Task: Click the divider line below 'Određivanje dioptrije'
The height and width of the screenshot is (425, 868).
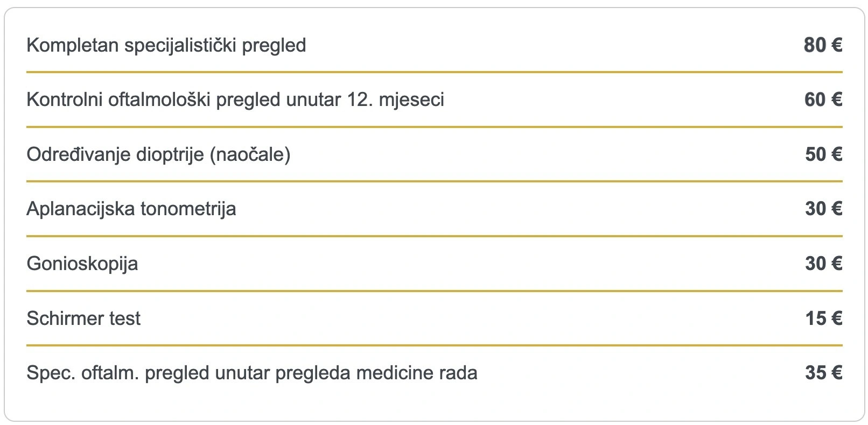Action: coord(434,182)
